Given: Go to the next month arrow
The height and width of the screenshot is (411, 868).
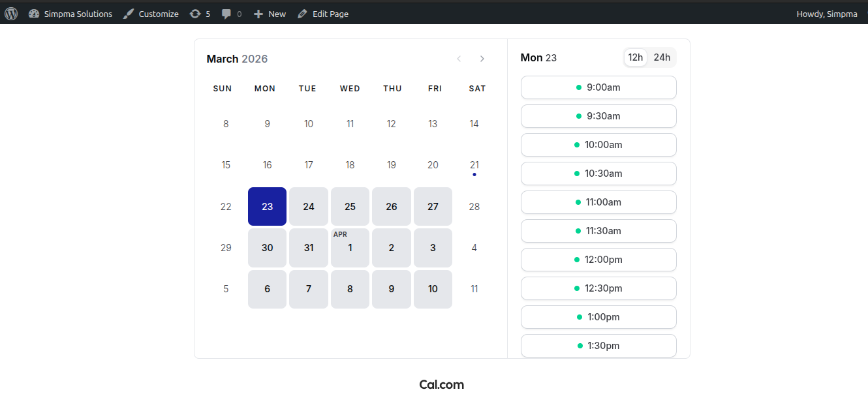Looking at the screenshot, I should click(482, 59).
